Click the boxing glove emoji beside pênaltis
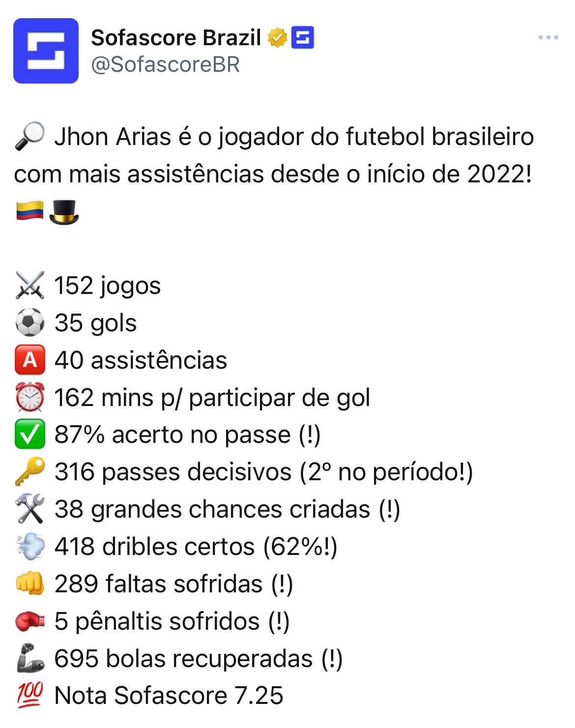The width and height of the screenshot is (575, 728). click(30, 621)
